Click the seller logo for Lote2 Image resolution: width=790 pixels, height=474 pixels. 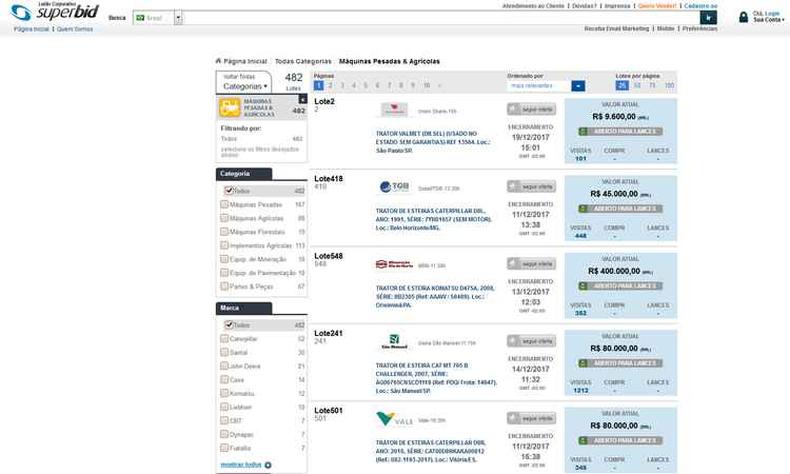394,110
